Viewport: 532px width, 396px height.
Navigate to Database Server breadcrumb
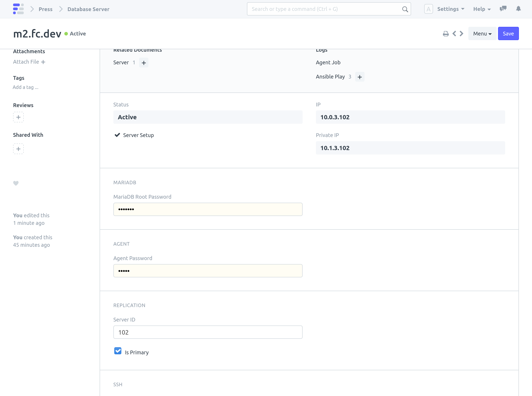pyautogui.click(x=88, y=9)
